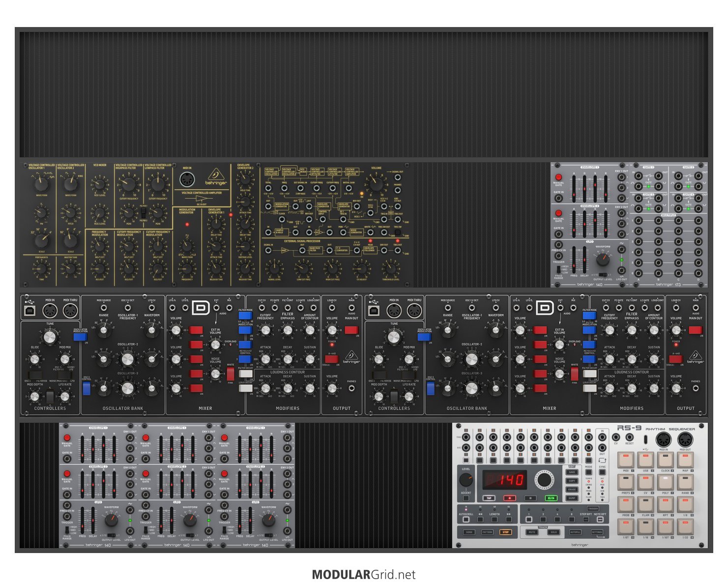728x585 pixels.
Task: Click the TRIG SW button on black-gold synth patchbay
Action: (x=397, y=233)
